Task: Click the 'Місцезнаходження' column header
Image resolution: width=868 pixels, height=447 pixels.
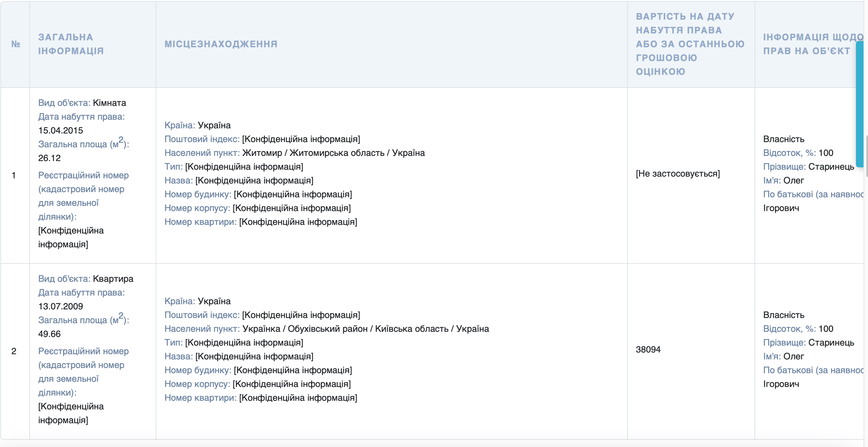Action: pyautogui.click(x=221, y=44)
